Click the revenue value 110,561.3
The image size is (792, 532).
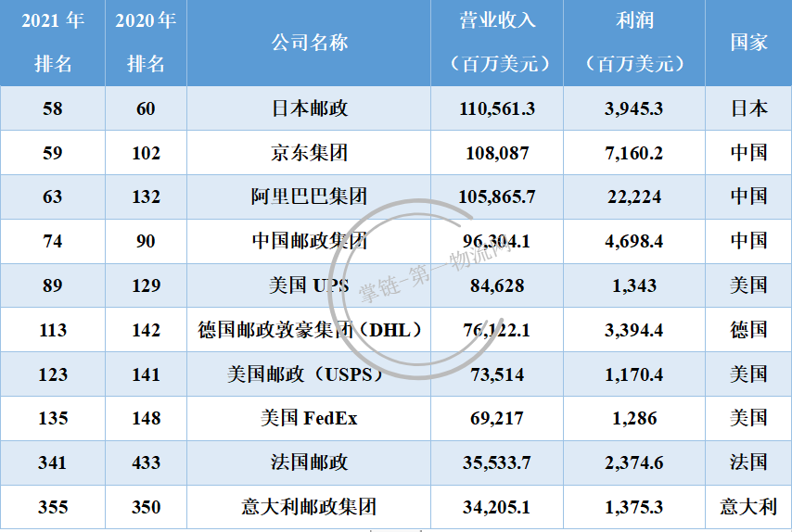pyautogui.click(x=497, y=108)
